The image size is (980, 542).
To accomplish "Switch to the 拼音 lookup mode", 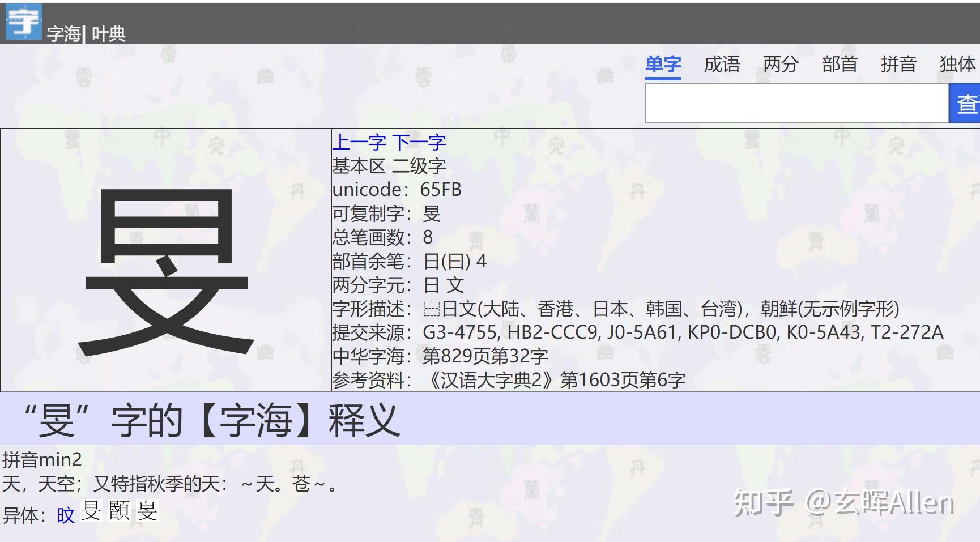I will point(899,64).
